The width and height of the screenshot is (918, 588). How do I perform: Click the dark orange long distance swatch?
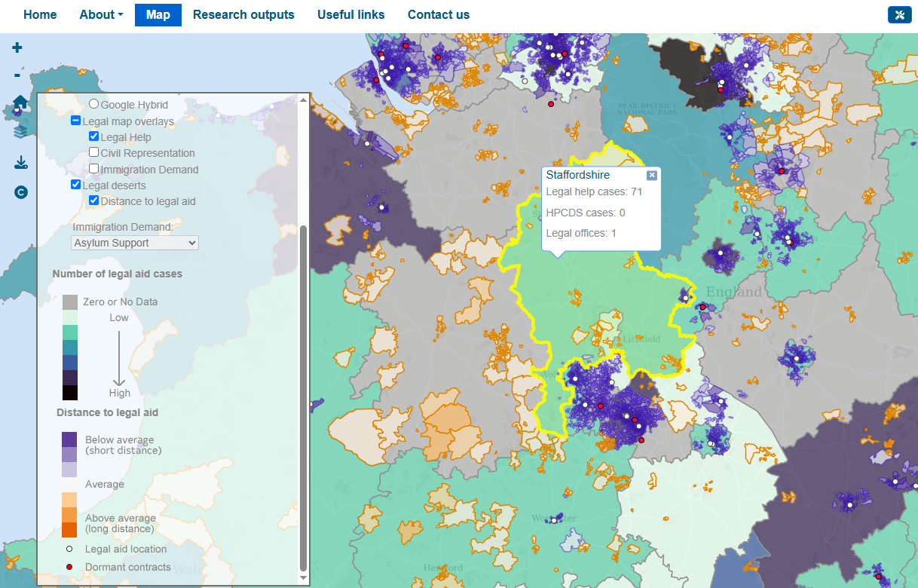pos(69,530)
